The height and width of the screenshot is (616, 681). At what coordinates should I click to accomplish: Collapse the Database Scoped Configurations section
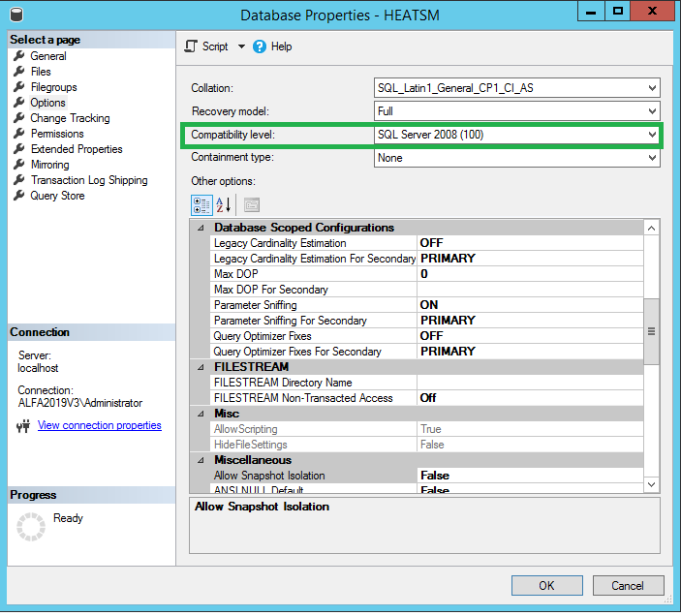[x=201, y=228]
